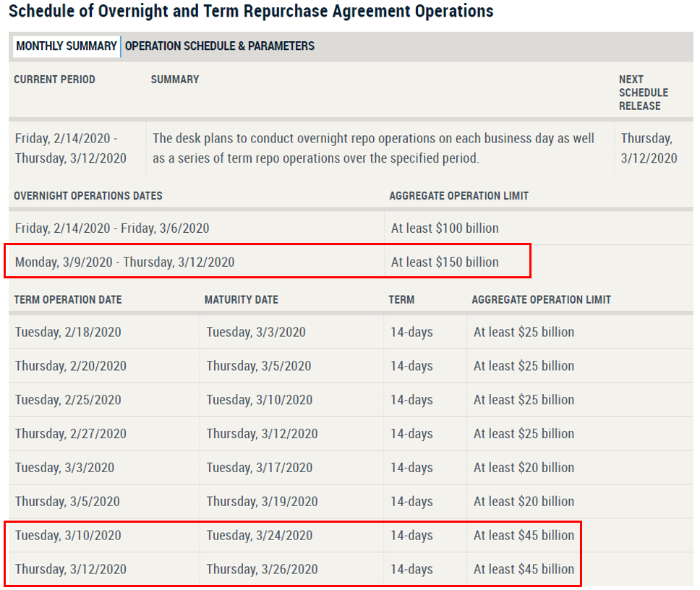This screenshot has width=700, height=590.
Task: Select term operation date Tuesday, 2/18/2020
Action: pyautogui.click(x=68, y=333)
